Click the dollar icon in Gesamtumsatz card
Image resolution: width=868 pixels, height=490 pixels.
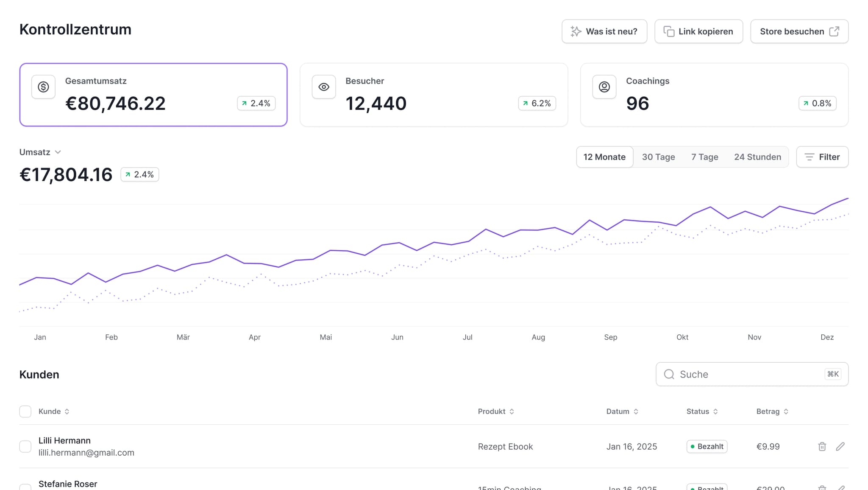click(43, 87)
